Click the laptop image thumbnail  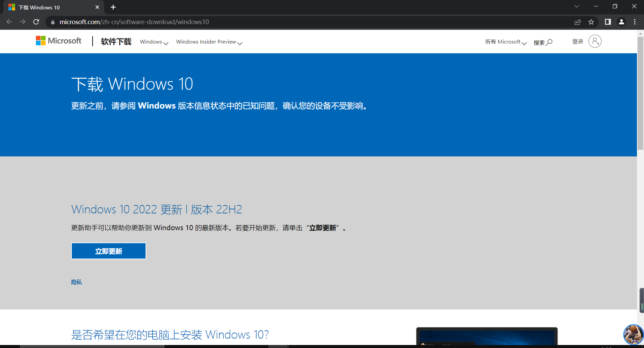487,336
